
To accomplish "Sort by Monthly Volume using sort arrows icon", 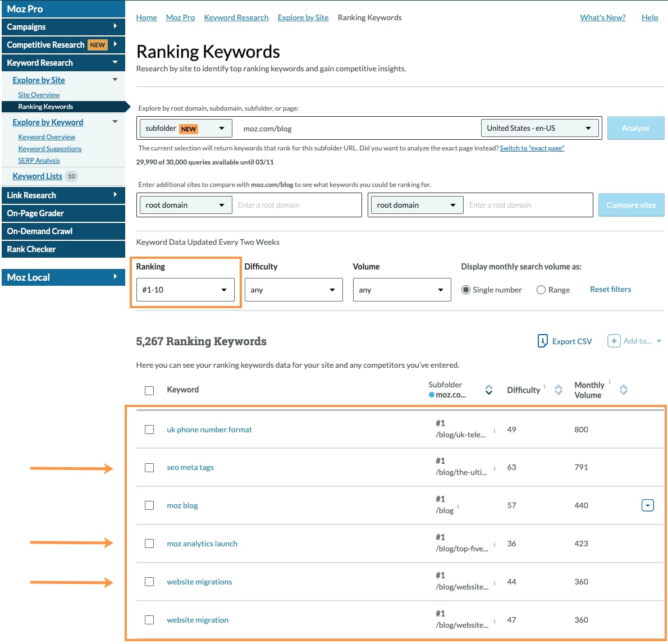I will coord(623,389).
